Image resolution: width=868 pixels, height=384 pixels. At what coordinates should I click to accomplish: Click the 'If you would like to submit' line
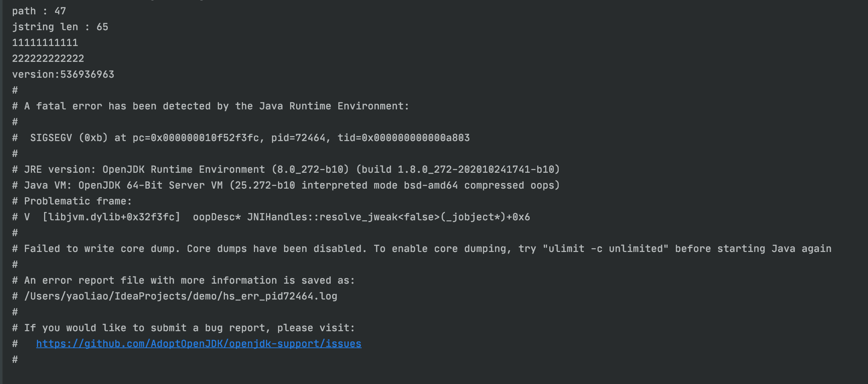[x=183, y=328]
